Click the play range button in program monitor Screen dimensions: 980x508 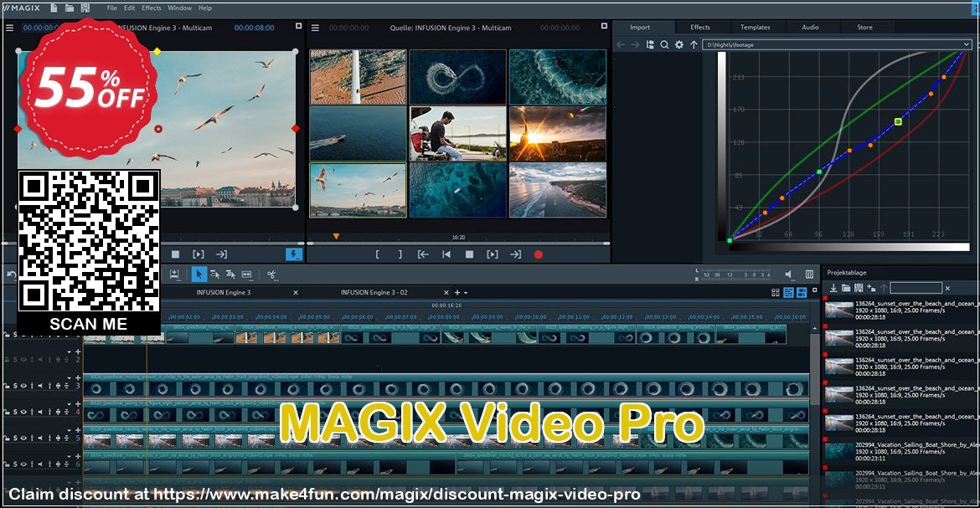(199, 254)
